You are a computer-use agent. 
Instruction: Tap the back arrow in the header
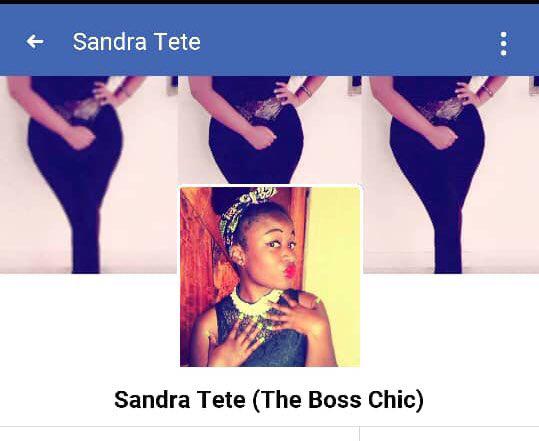35,42
